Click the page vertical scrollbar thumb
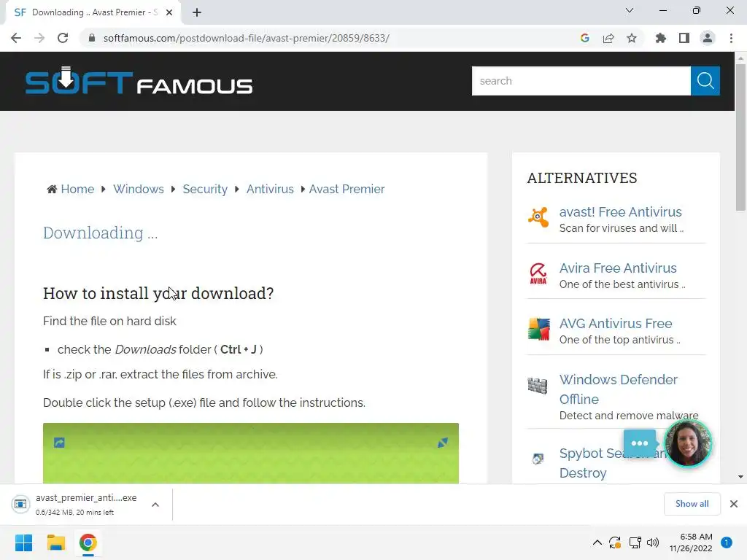Screen dimensions: 747x560 (x=740, y=137)
